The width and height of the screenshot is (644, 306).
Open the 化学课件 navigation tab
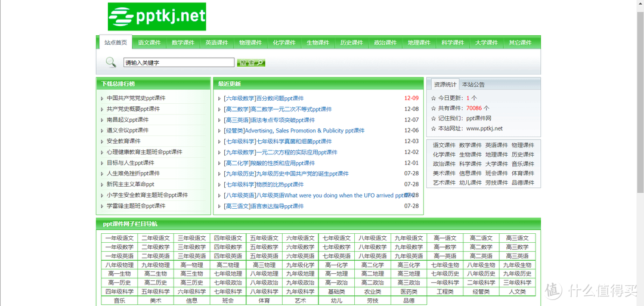pyautogui.click(x=284, y=43)
